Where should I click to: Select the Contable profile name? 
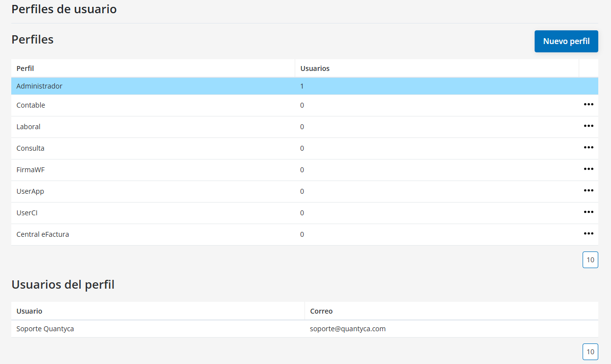pos(31,105)
